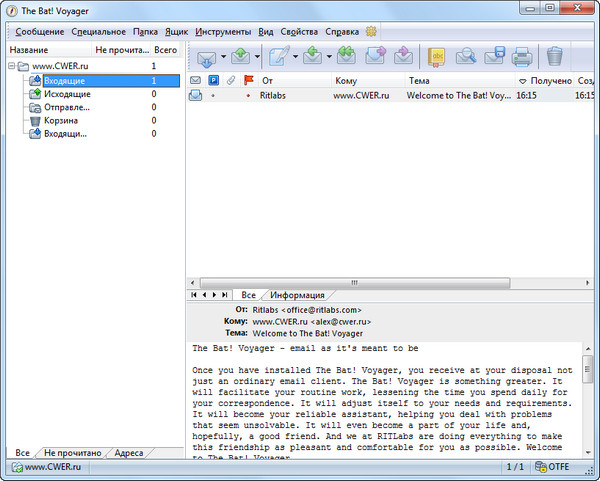The image size is (600, 481).
Task: Click the save message floppy disk icon
Action: 493,56
